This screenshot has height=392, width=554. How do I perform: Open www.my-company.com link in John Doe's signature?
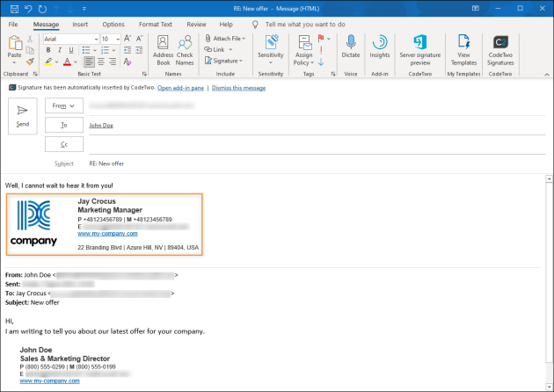[50, 381]
